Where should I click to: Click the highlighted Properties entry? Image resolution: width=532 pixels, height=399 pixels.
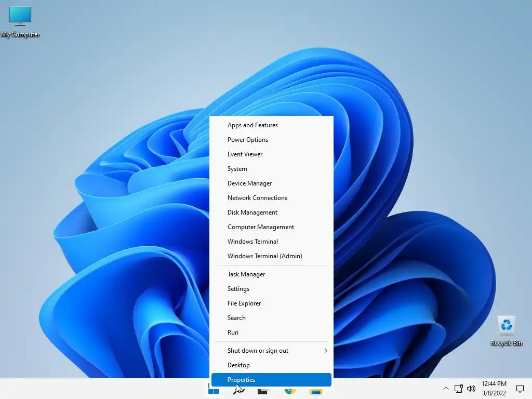(x=271, y=380)
